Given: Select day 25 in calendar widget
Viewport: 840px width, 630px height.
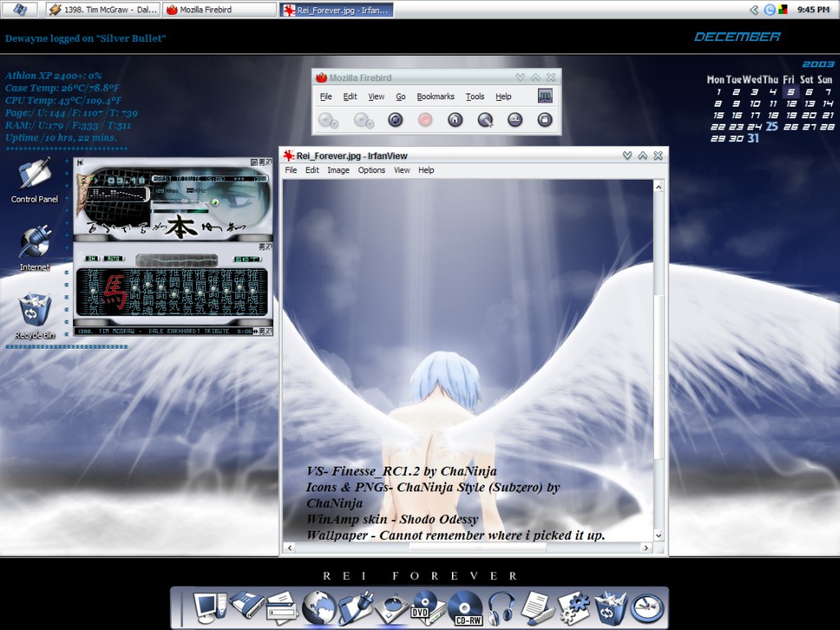Looking at the screenshot, I should coord(771,126).
